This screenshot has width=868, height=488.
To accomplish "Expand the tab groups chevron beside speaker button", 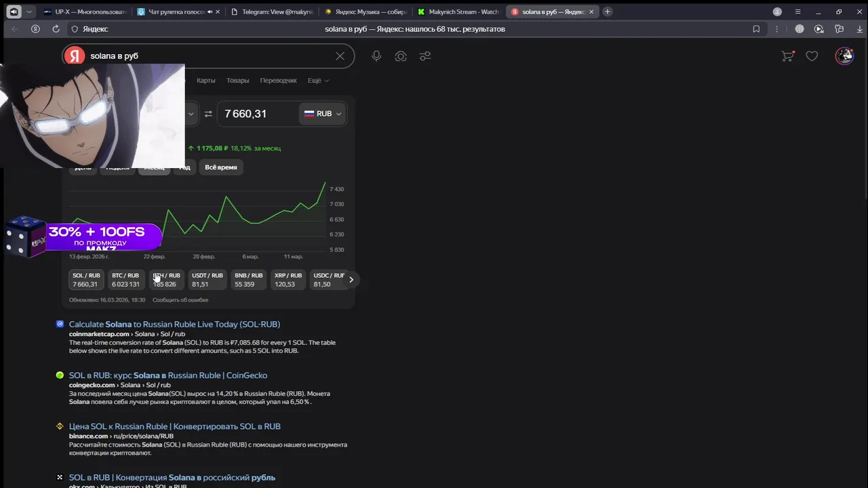I will click(x=28, y=12).
